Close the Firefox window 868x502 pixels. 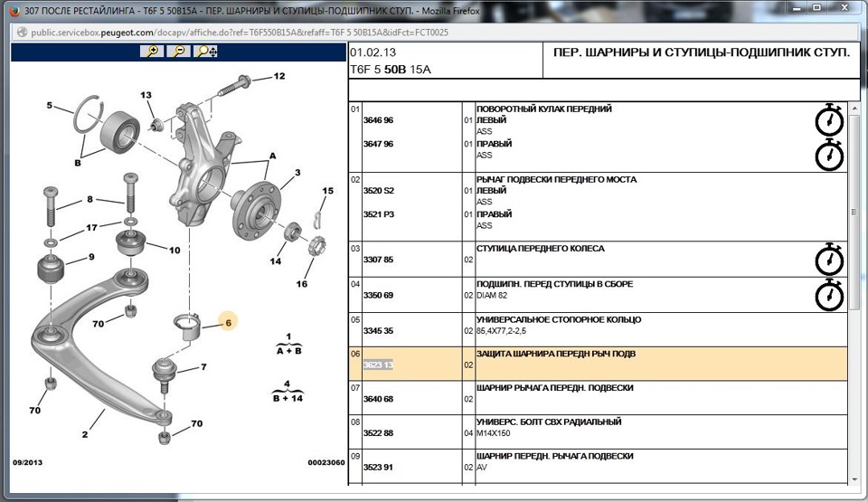tap(844, 8)
